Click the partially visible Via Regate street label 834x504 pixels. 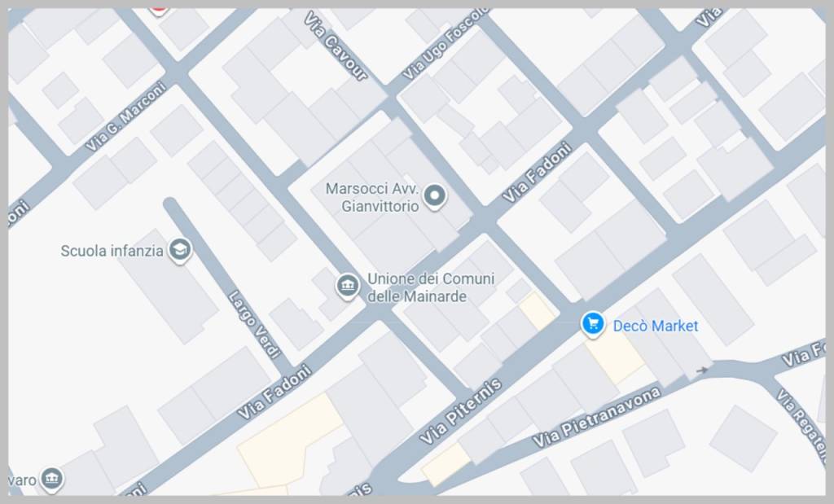point(801,420)
